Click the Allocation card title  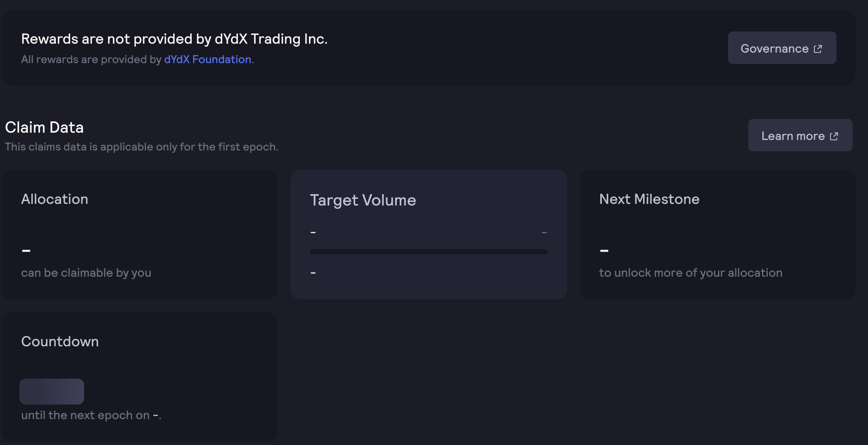55,199
